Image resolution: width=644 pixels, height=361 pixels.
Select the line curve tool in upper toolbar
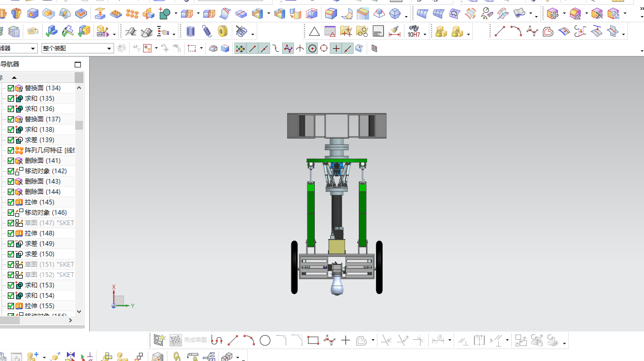[x=500, y=32]
